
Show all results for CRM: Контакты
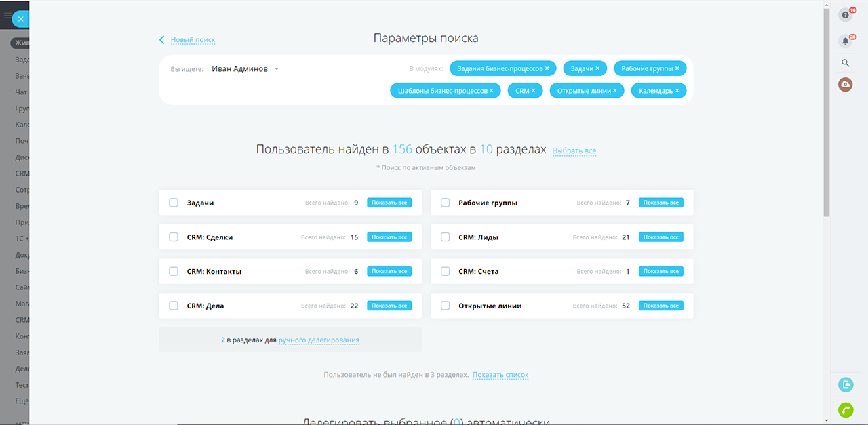point(389,271)
